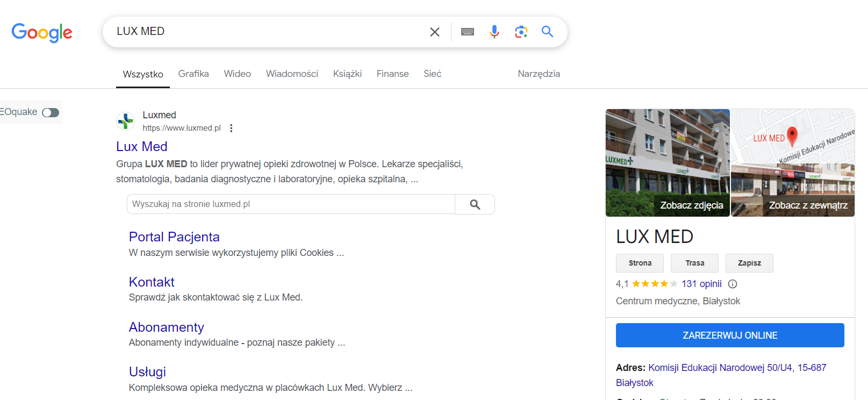Open the Książki tab
This screenshot has height=400, width=868.
tap(347, 74)
